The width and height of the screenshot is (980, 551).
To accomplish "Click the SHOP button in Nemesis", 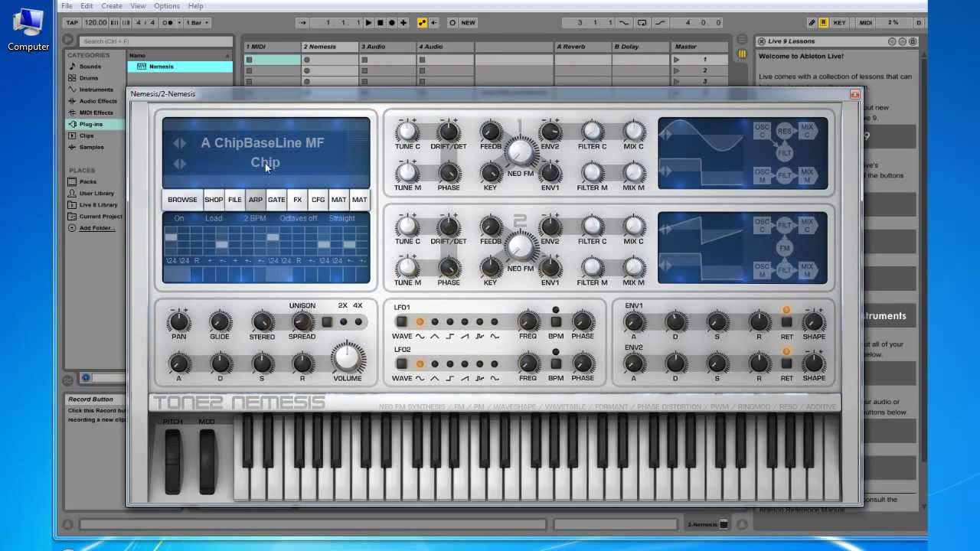I will coord(214,200).
